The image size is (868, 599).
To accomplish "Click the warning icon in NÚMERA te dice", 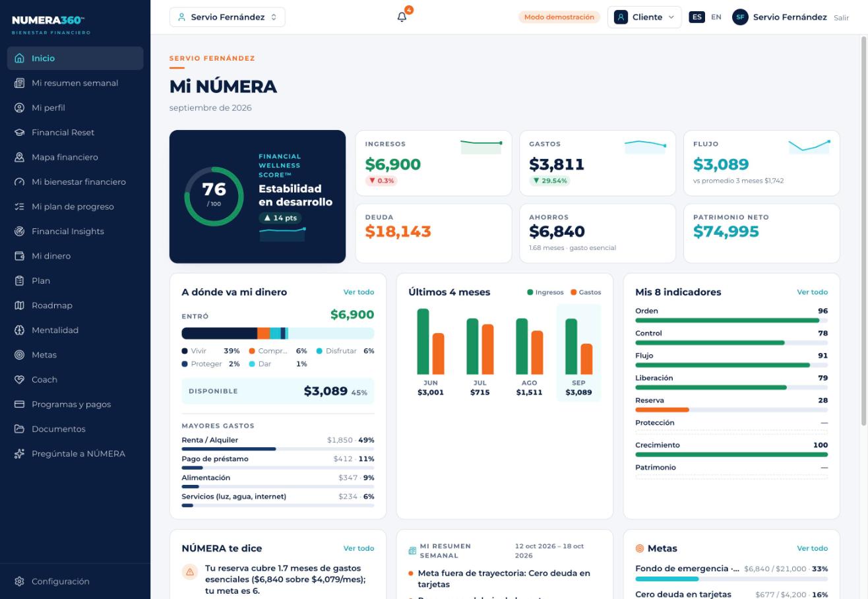I will coord(190,572).
